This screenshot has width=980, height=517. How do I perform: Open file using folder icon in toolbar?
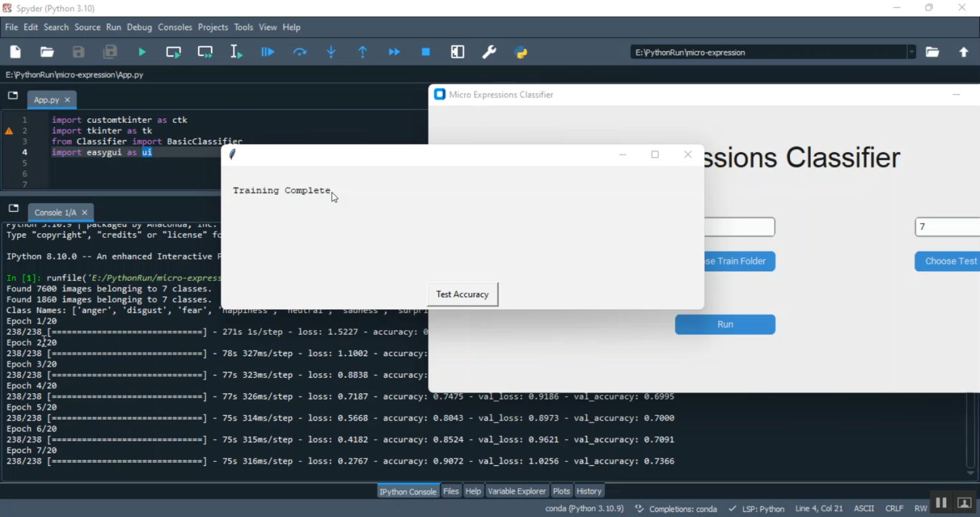(x=47, y=52)
